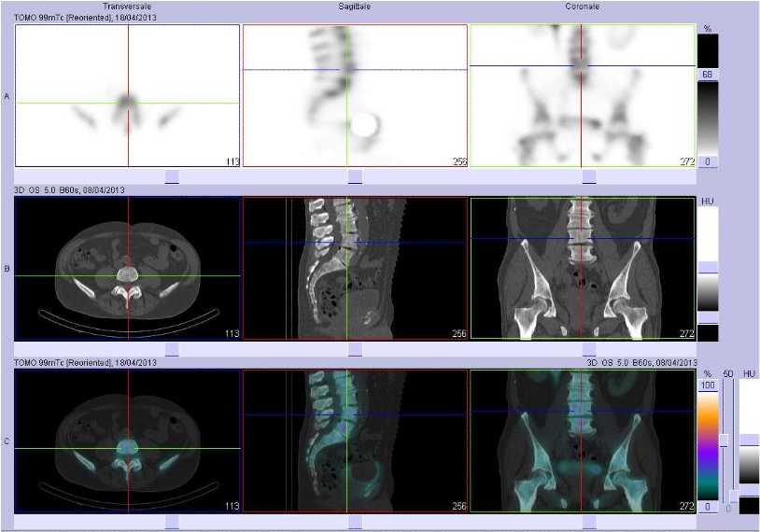
Task: Click slice slider handle under SPECT sagittal view
Action: [x=355, y=176]
